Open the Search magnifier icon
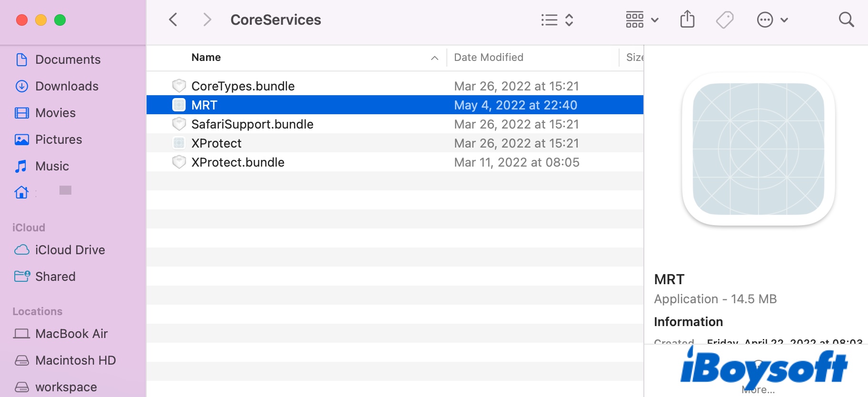The width and height of the screenshot is (868, 397). (846, 20)
